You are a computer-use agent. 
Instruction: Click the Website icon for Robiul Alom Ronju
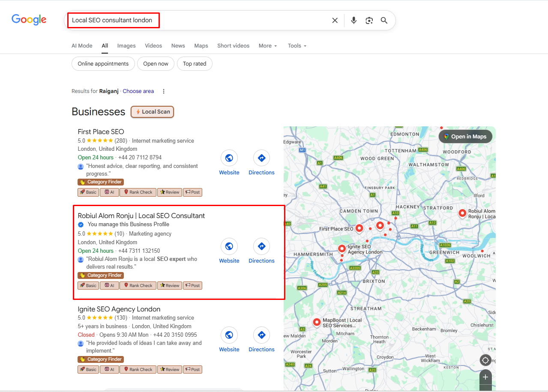point(229,246)
